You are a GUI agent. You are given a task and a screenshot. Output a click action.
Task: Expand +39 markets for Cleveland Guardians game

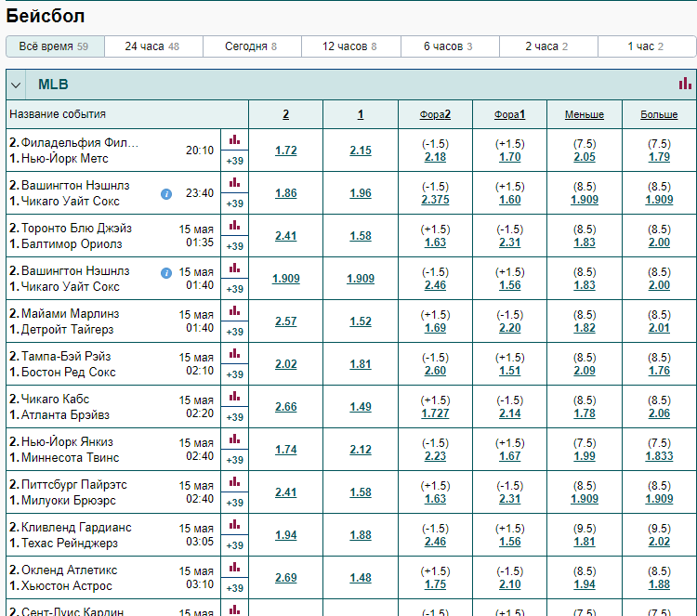point(235,545)
